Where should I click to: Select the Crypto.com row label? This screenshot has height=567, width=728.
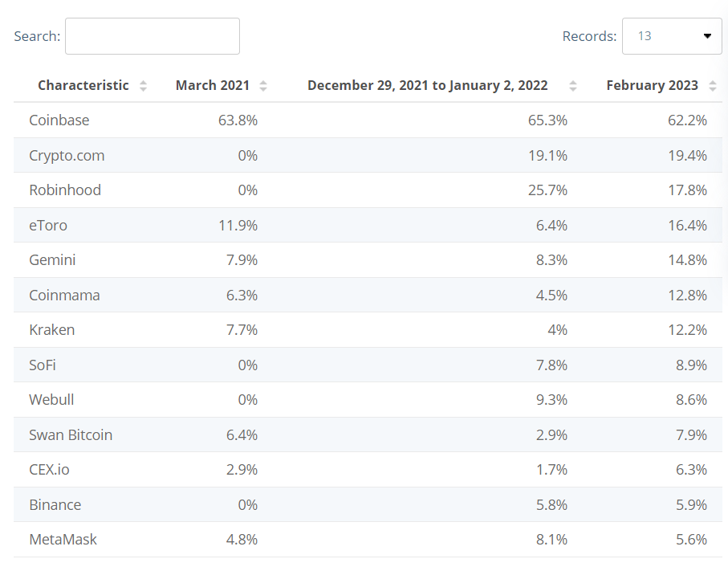click(67, 156)
